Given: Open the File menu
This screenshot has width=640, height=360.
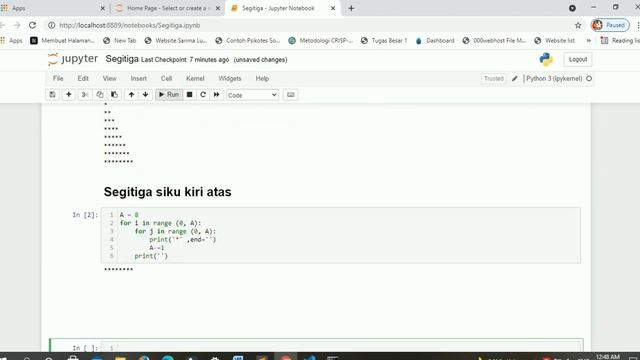Looking at the screenshot, I should (58, 78).
